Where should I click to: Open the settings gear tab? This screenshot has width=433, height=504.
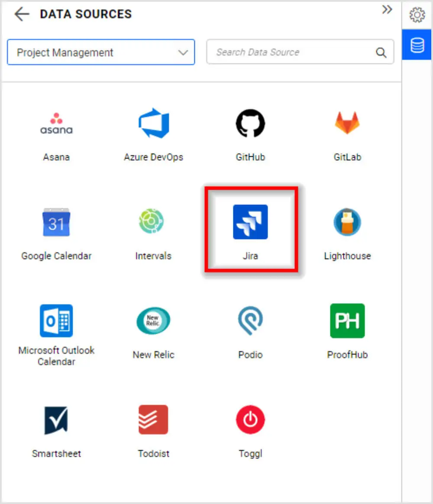pos(417,15)
